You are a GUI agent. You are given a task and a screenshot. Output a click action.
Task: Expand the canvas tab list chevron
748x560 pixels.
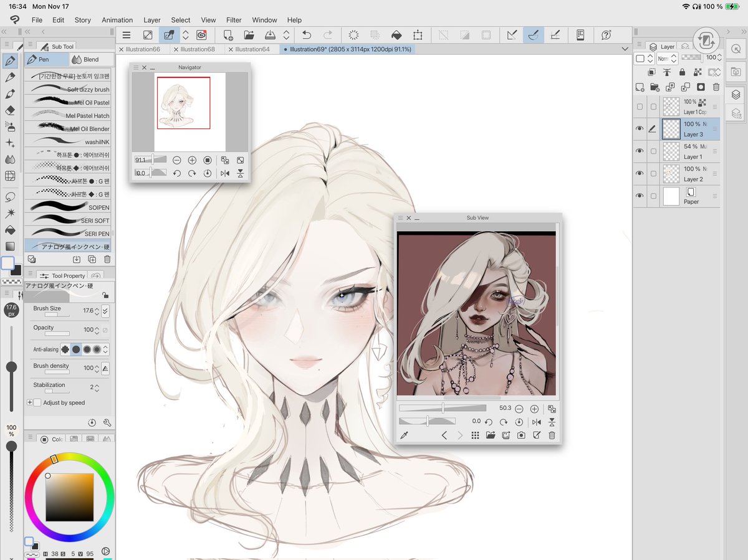(x=625, y=49)
